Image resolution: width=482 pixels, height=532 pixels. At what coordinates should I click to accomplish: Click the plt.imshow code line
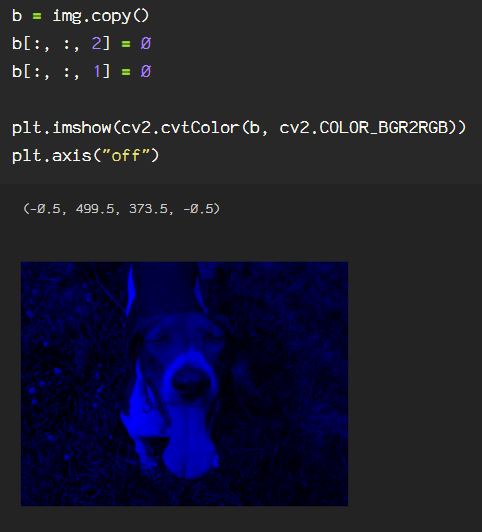(x=239, y=128)
